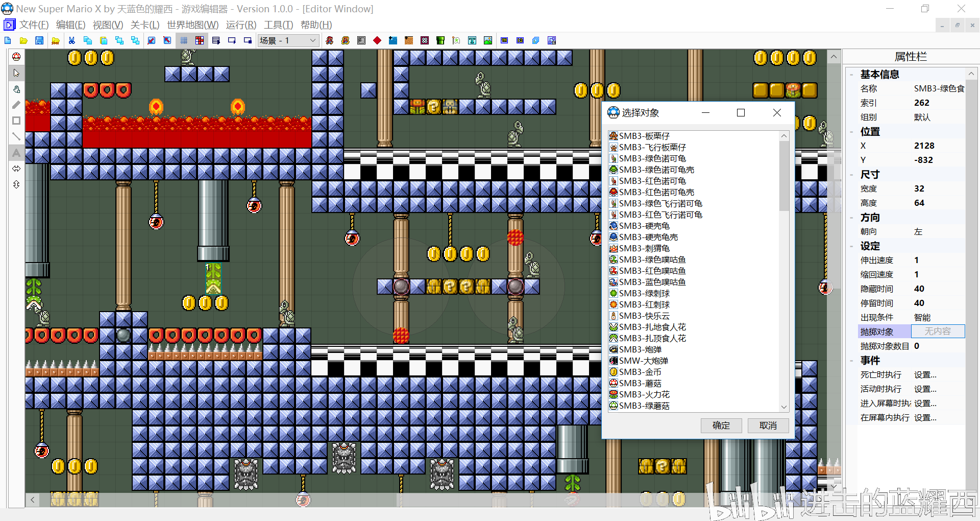Image resolution: width=980 pixels, height=521 pixels.
Task: Cut the selection with the scissors icon
Action: [x=72, y=40]
